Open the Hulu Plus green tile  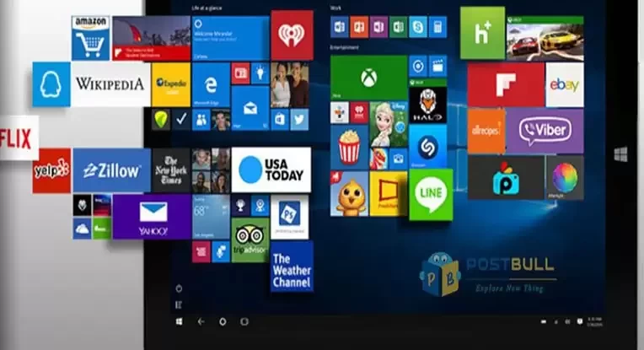click(483, 33)
